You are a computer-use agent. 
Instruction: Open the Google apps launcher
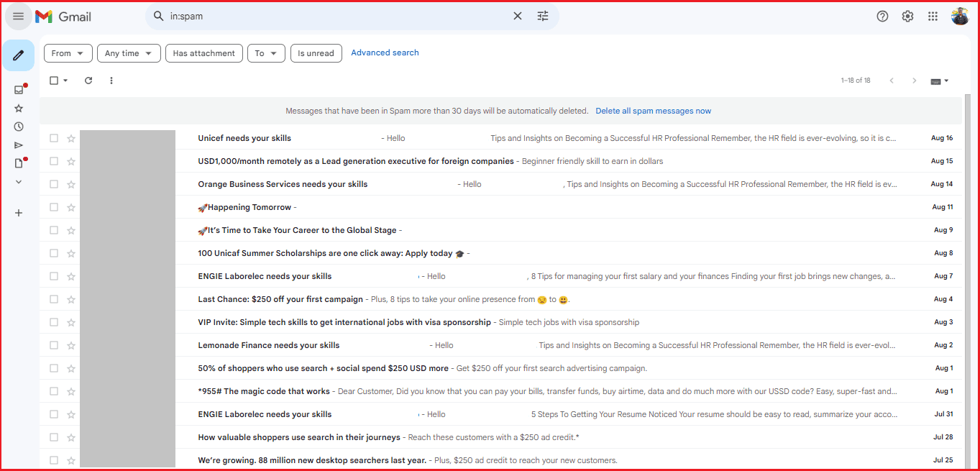pos(933,15)
